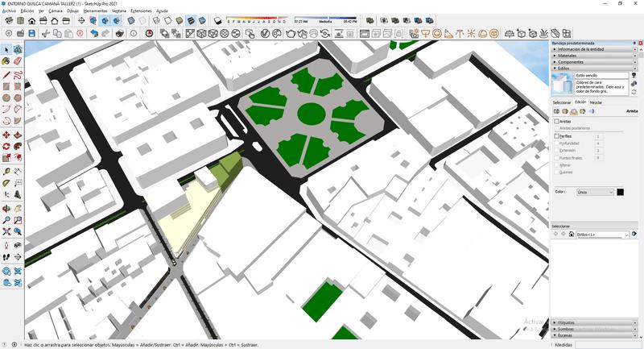Collapse the Escenas panel
The image size is (644, 349).
(x=594, y=335)
